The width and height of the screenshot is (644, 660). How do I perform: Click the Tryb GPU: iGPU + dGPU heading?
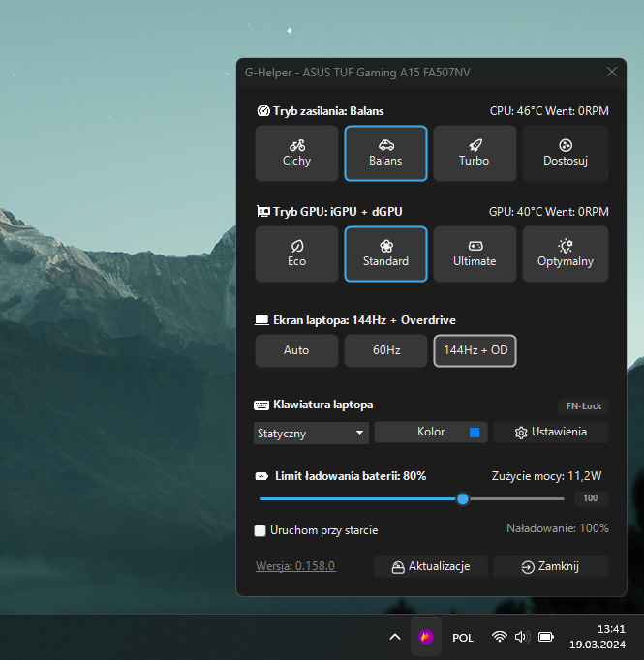pyautogui.click(x=337, y=211)
